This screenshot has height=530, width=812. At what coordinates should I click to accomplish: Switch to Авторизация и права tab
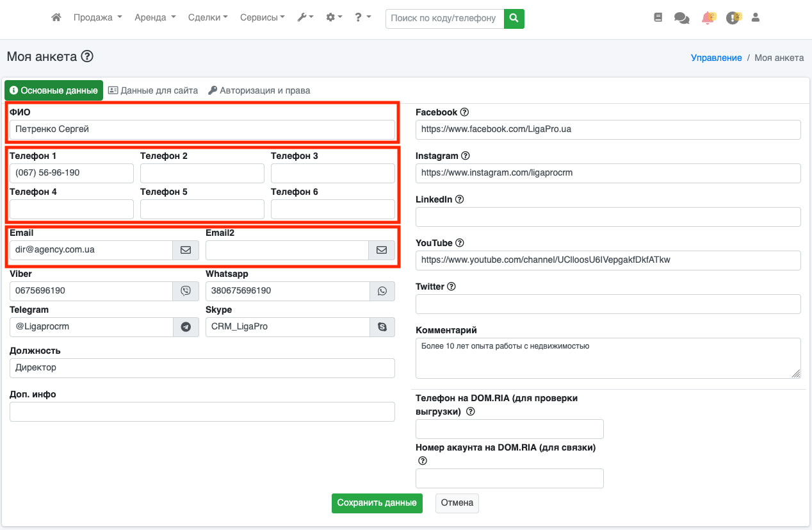point(259,90)
